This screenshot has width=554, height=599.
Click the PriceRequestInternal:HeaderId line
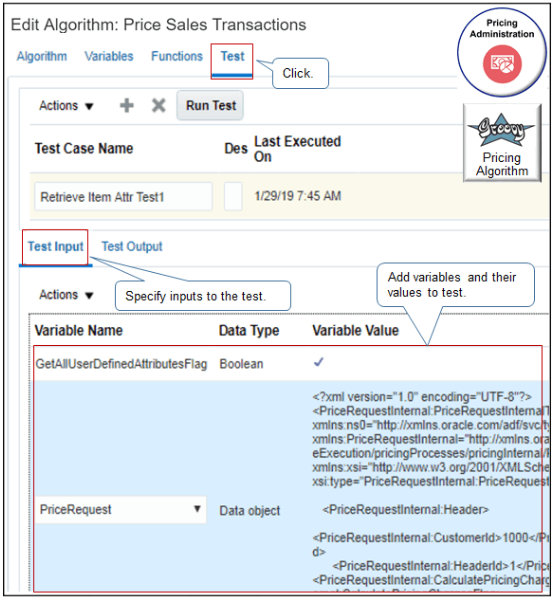441,566
